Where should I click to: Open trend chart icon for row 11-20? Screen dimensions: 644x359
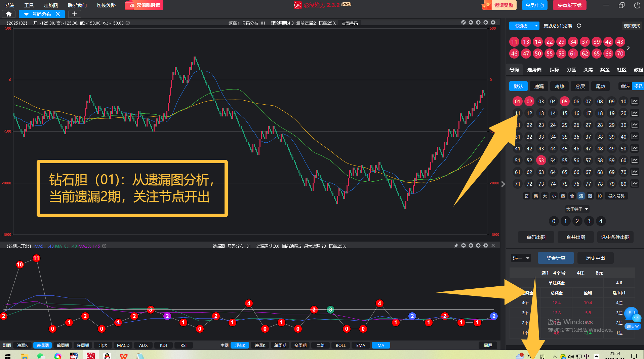point(635,113)
